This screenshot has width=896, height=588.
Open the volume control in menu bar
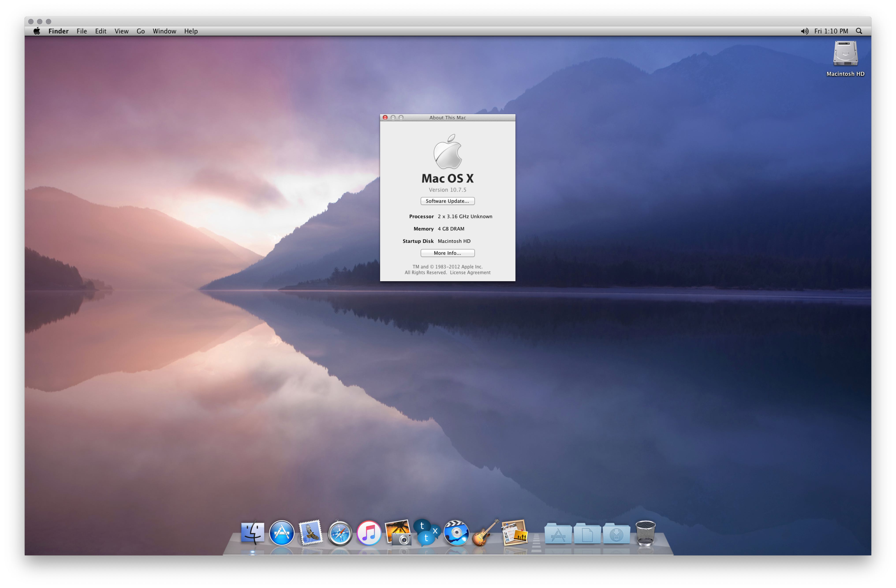click(804, 31)
